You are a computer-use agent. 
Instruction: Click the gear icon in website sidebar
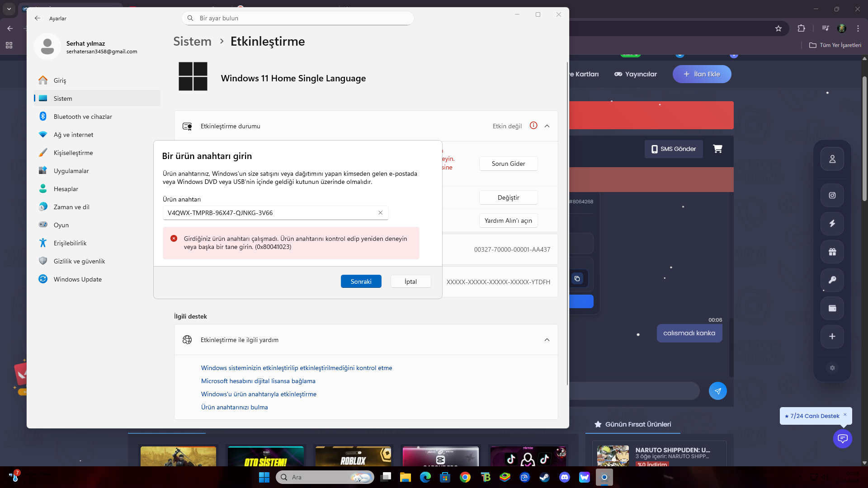pyautogui.click(x=832, y=368)
